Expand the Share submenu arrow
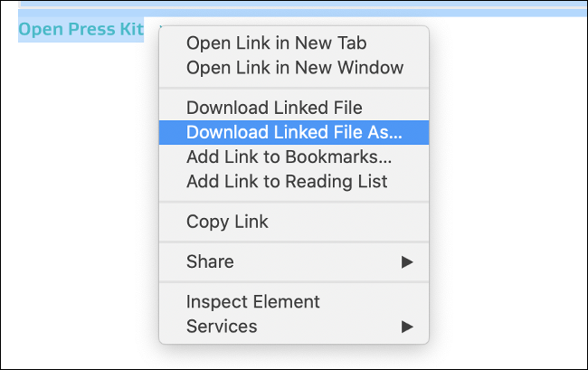The image size is (588, 370). tap(408, 261)
